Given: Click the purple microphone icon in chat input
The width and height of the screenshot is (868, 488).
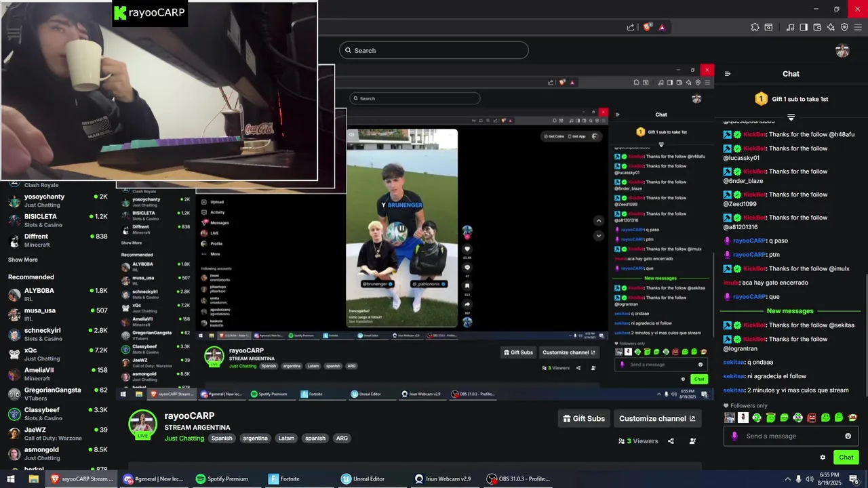Looking at the screenshot, I should 734,436.
